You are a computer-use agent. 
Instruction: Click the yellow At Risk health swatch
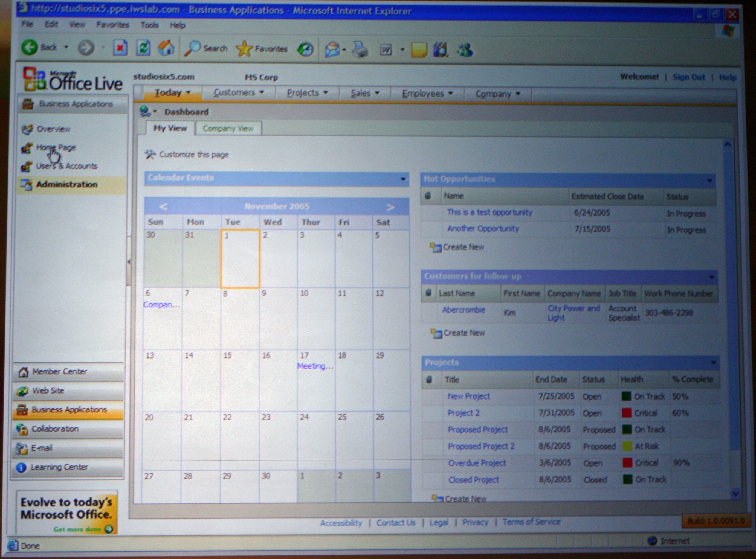[x=627, y=446]
